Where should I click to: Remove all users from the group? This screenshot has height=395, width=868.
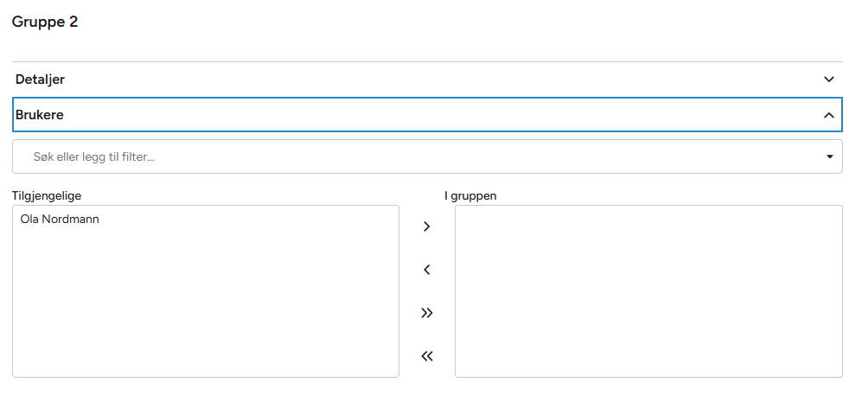[426, 356]
